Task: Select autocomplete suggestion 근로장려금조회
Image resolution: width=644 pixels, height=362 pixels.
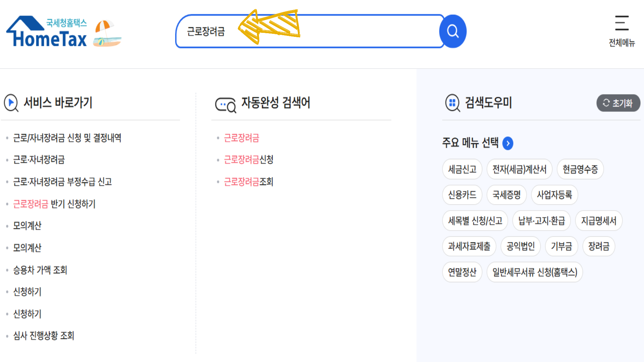Action: click(x=248, y=182)
